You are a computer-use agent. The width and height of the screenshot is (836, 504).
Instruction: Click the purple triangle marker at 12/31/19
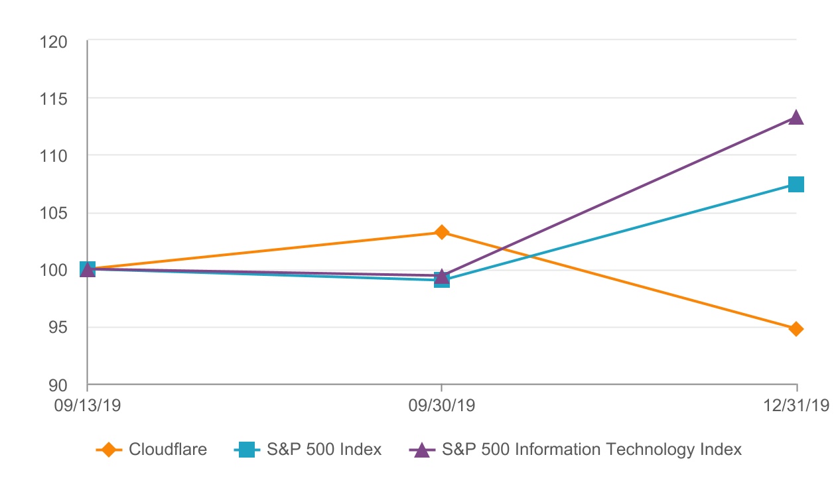(796, 118)
